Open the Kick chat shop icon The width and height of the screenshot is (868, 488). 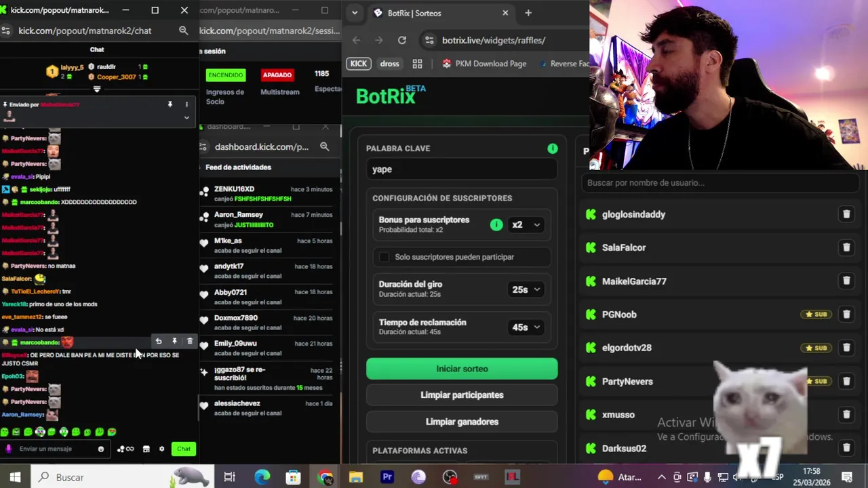146,449
